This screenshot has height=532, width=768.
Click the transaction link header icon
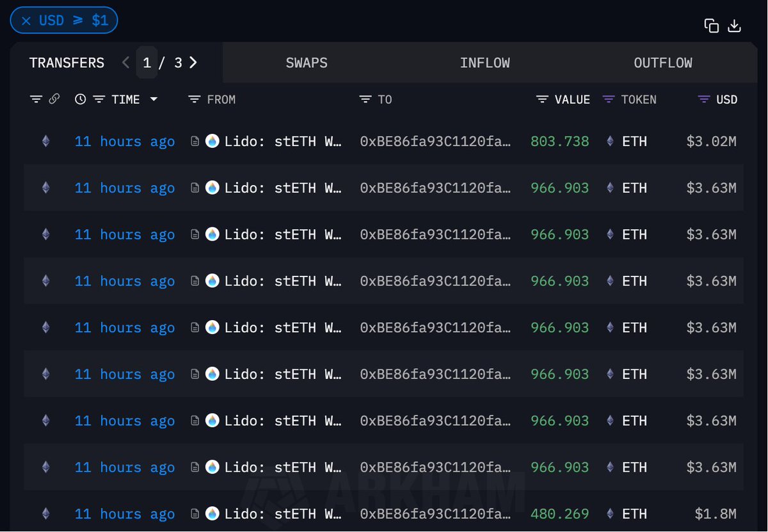(x=54, y=99)
